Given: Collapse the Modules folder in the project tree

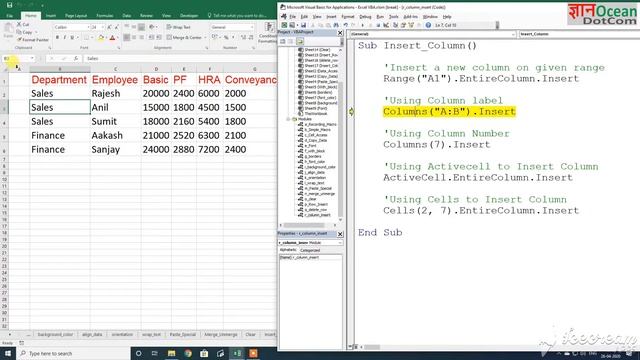Looking at the screenshot, I should tap(288, 119).
